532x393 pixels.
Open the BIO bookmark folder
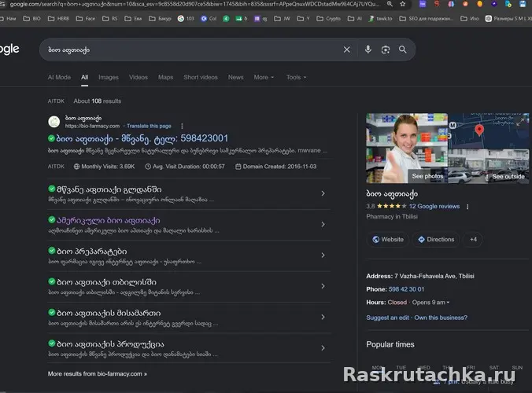point(32,19)
